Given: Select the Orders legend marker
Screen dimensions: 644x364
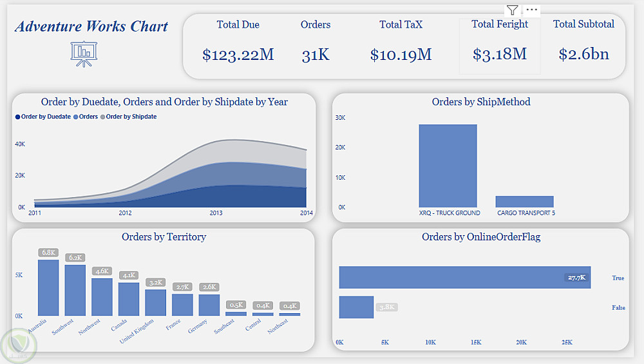Looking at the screenshot, I should 75,117.
